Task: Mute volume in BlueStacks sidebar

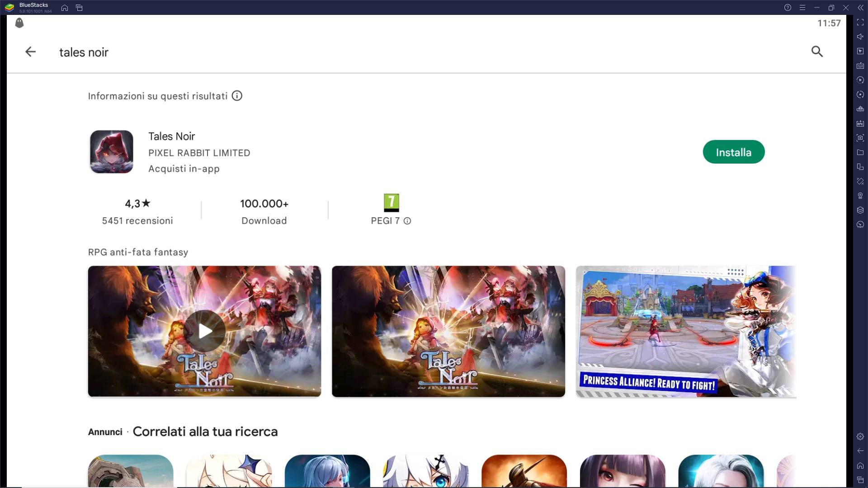Action: click(860, 37)
